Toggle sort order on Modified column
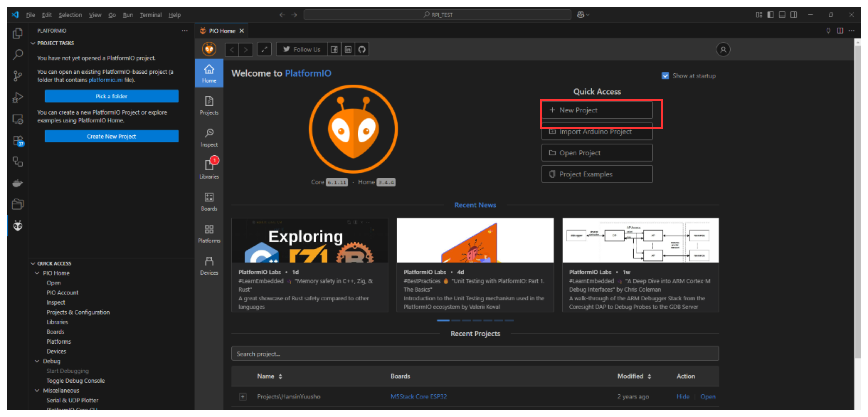 tap(649, 376)
